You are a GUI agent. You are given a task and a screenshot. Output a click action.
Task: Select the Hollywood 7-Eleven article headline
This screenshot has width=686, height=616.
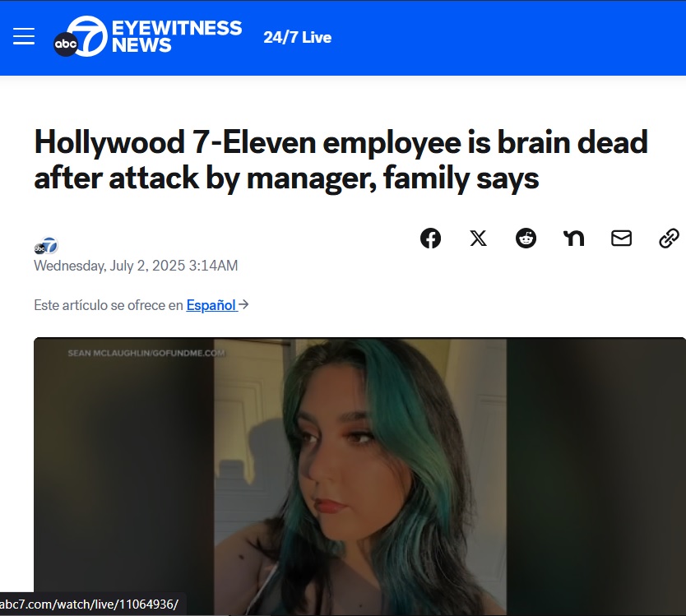341,160
